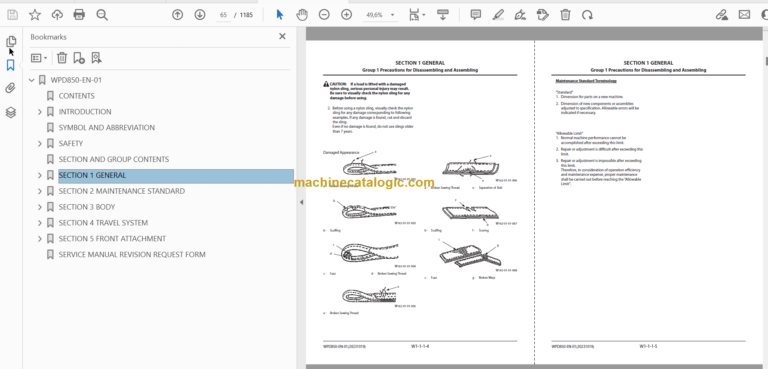The height and width of the screenshot is (369, 768).
Task: Click the Save file icon
Action: tap(12, 15)
